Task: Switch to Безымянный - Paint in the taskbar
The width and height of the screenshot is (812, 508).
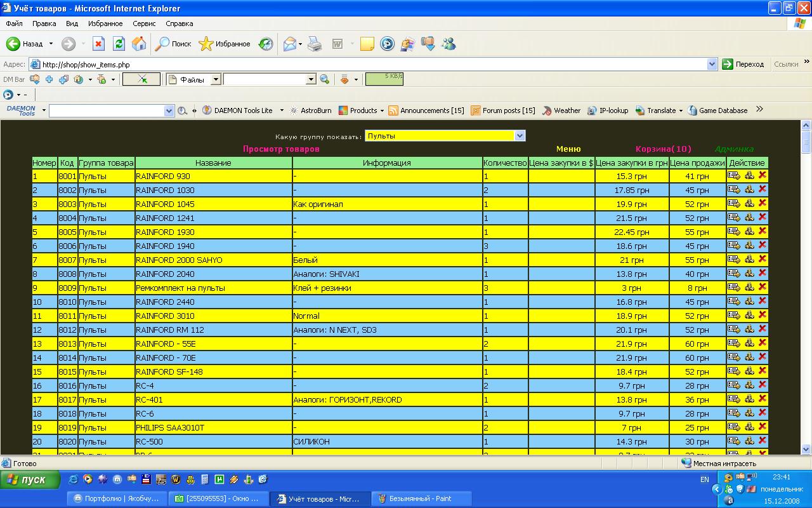Action: pyautogui.click(x=421, y=498)
